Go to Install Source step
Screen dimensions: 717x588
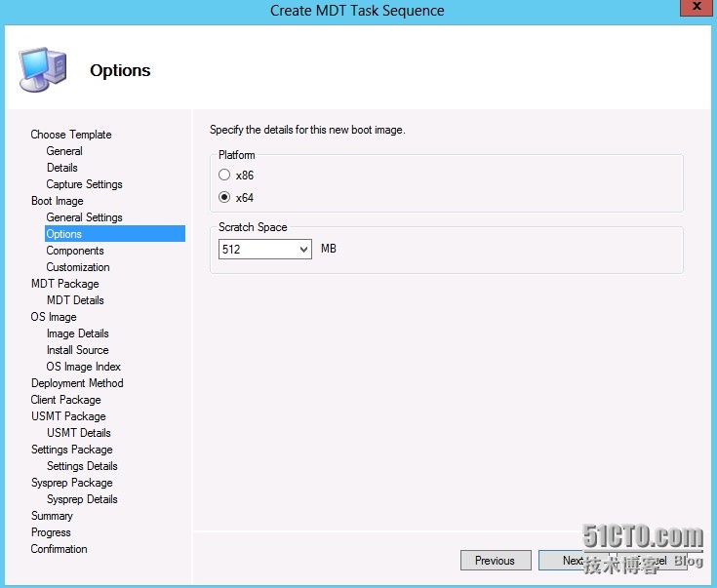[x=78, y=350]
